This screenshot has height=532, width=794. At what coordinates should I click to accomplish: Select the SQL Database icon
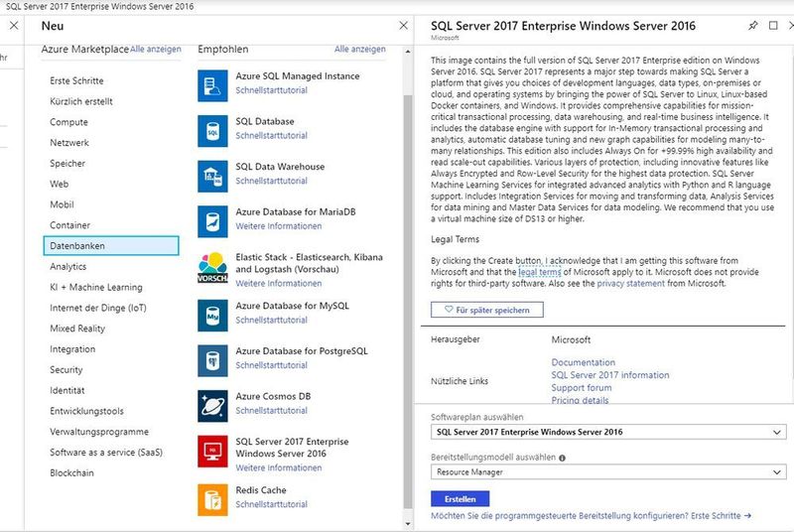212,131
